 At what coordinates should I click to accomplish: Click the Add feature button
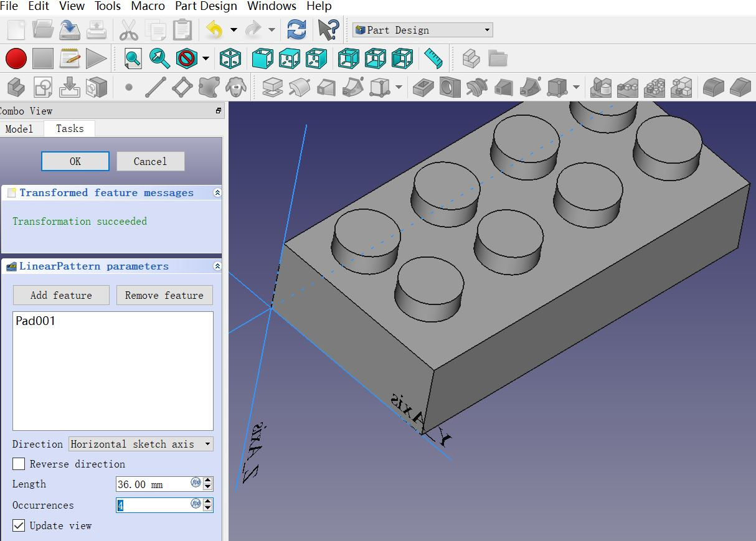61,295
